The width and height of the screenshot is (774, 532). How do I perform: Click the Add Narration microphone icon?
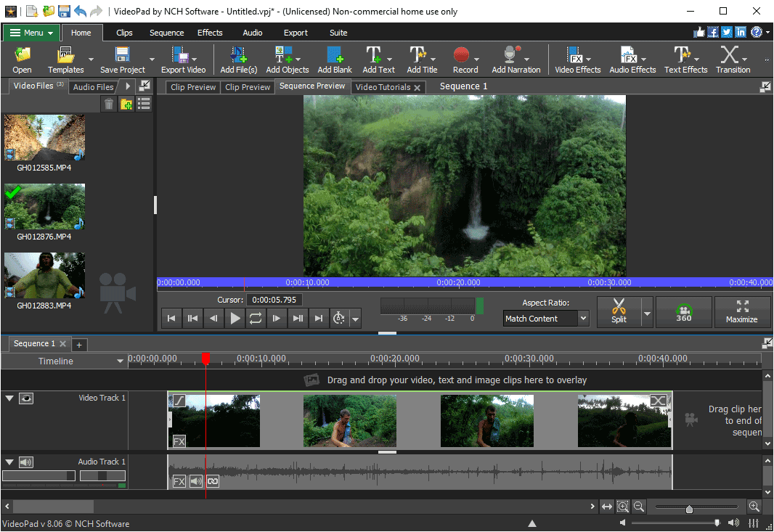(516, 60)
